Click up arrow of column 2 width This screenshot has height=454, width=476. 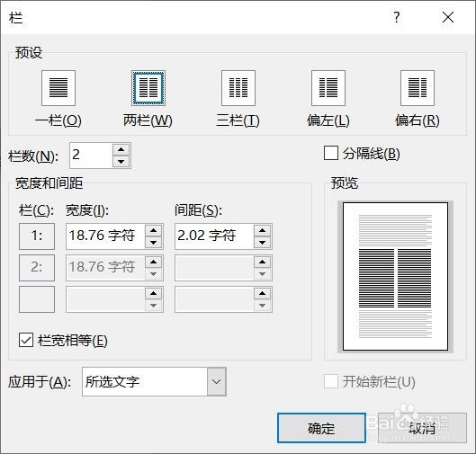click(x=154, y=262)
